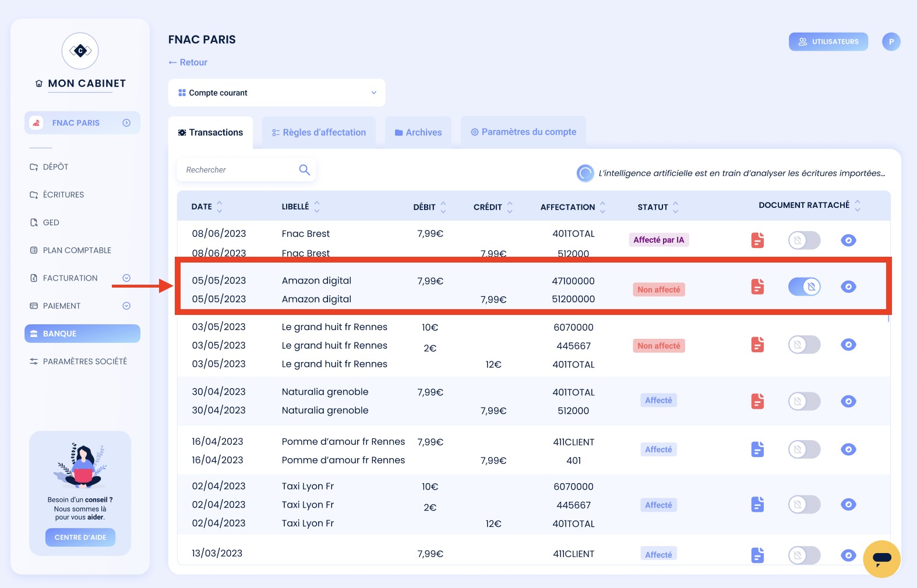Sort the table by Libellé column
Image resolution: width=917 pixels, height=588 pixels.
click(317, 207)
